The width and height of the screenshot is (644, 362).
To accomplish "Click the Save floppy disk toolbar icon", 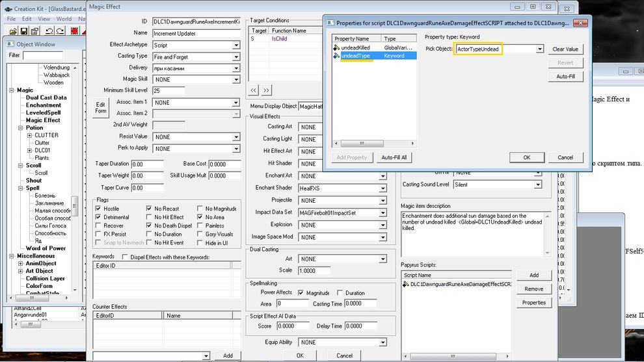I will (25, 31).
